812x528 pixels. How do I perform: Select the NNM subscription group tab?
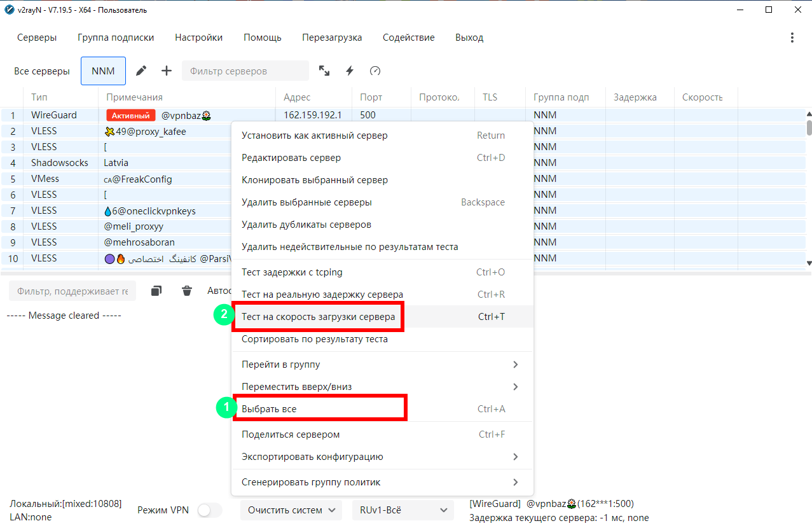[103, 71]
